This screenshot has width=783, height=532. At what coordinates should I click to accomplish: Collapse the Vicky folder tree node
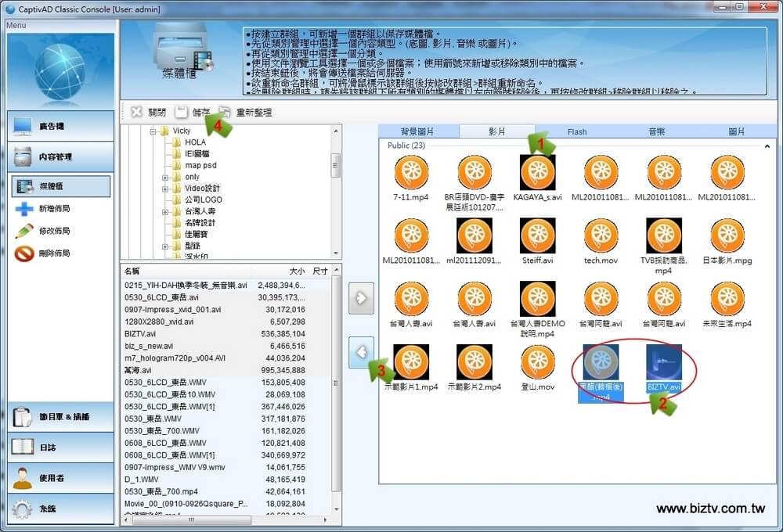[153, 131]
